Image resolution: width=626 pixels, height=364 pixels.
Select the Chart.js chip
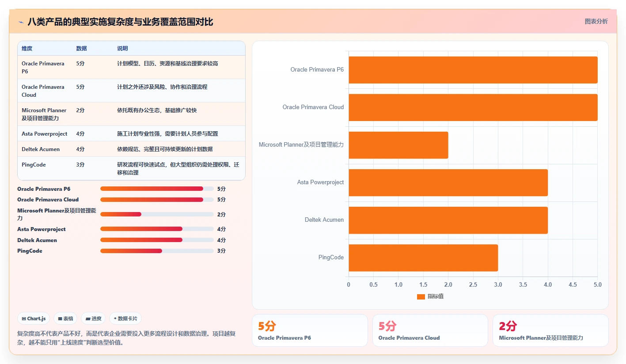[x=34, y=318]
